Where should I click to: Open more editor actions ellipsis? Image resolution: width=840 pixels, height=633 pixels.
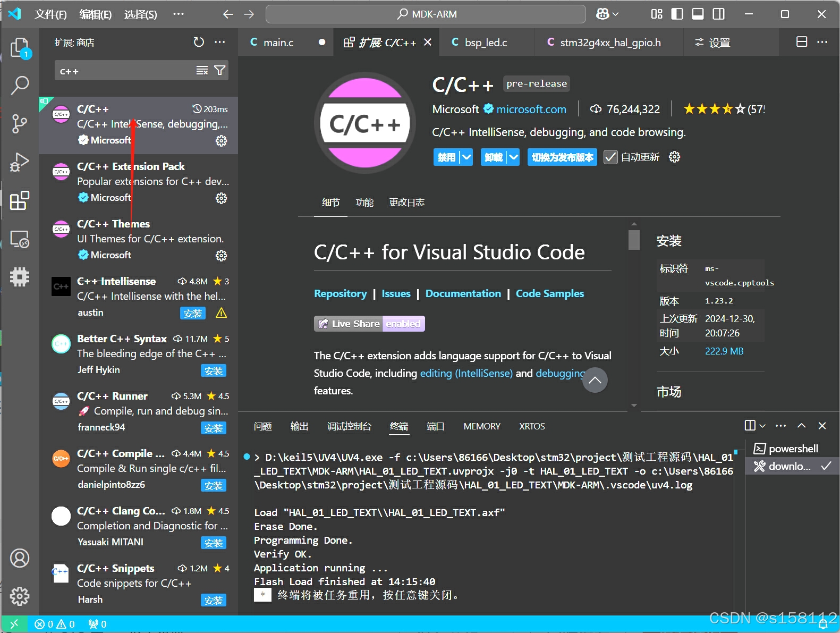tap(822, 42)
